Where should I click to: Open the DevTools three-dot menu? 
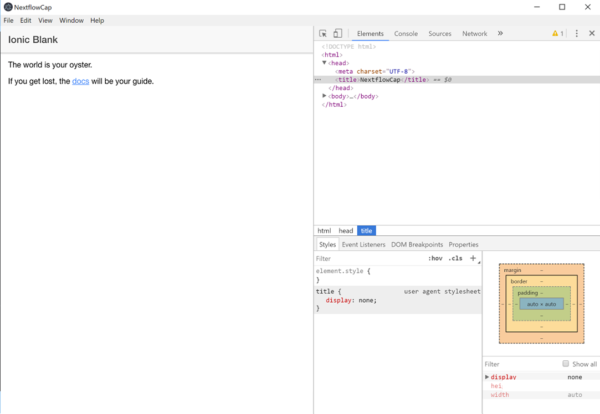tap(577, 34)
